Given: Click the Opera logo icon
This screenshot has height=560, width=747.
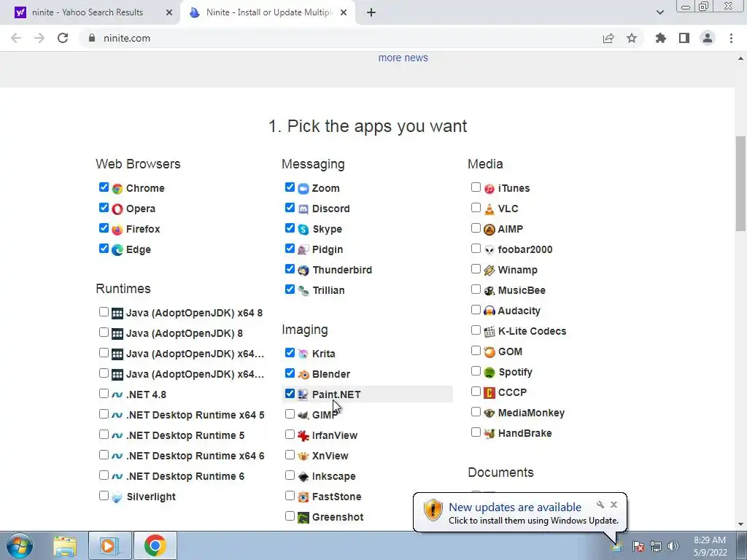Looking at the screenshot, I should click(117, 209).
